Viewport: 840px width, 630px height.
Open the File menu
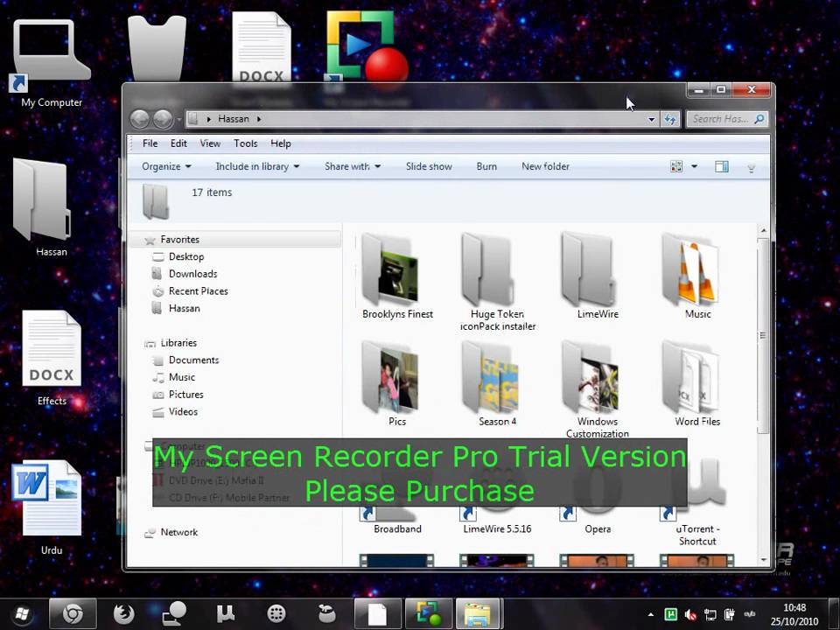[150, 143]
